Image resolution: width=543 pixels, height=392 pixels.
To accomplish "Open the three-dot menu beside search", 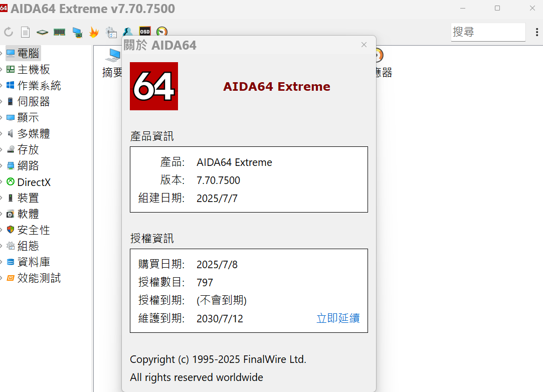I will 537,32.
